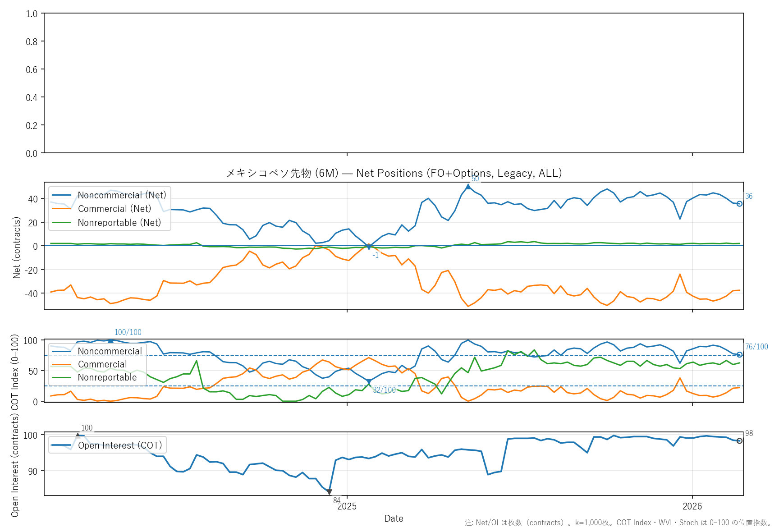Image resolution: width=779 pixels, height=532 pixels.
Task: Click the end circle marker labeled 76/100
Action: 739,355
